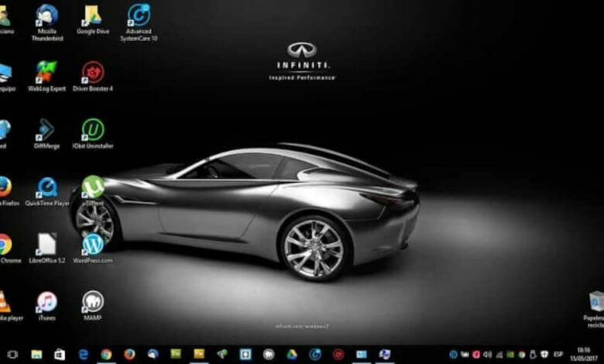Select the iTunes desktop icon

coord(47,306)
